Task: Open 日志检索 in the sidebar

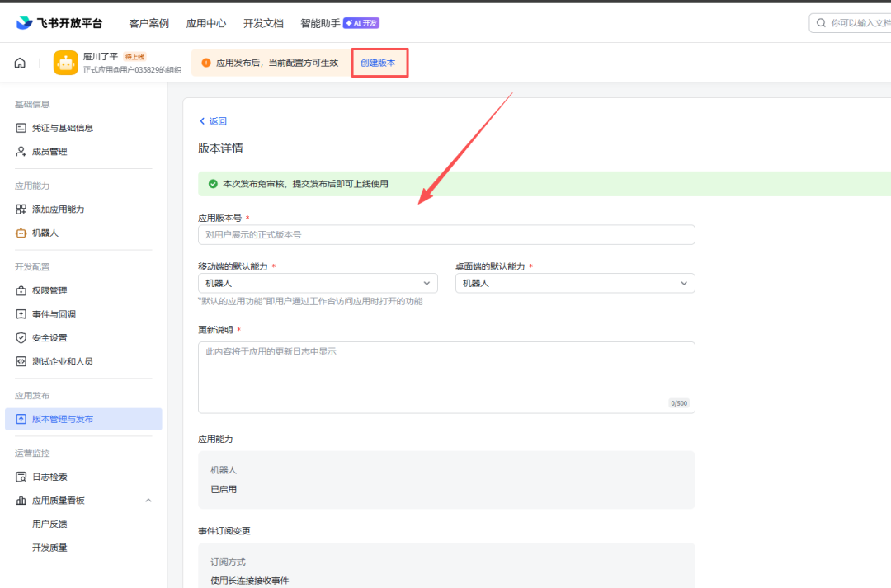Action: point(49,477)
